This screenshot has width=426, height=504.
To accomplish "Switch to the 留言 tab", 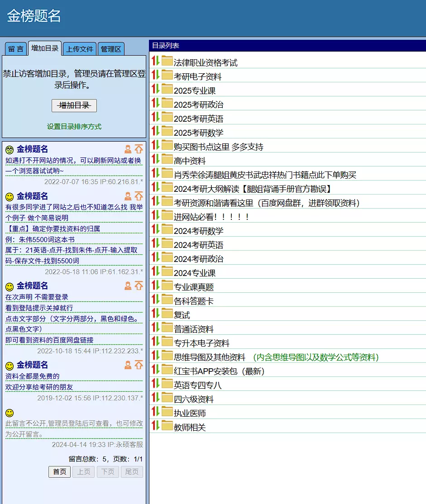I will pos(16,49).
